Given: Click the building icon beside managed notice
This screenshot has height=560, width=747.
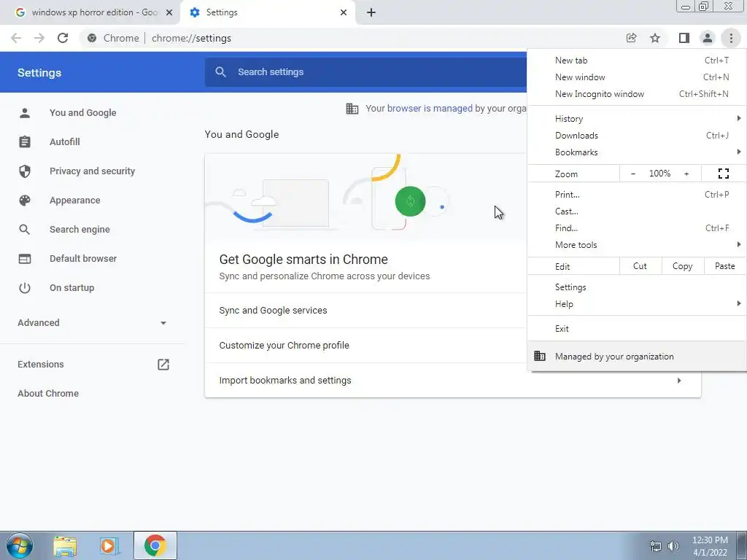Looking at the screenshot, I should (352, 109).
